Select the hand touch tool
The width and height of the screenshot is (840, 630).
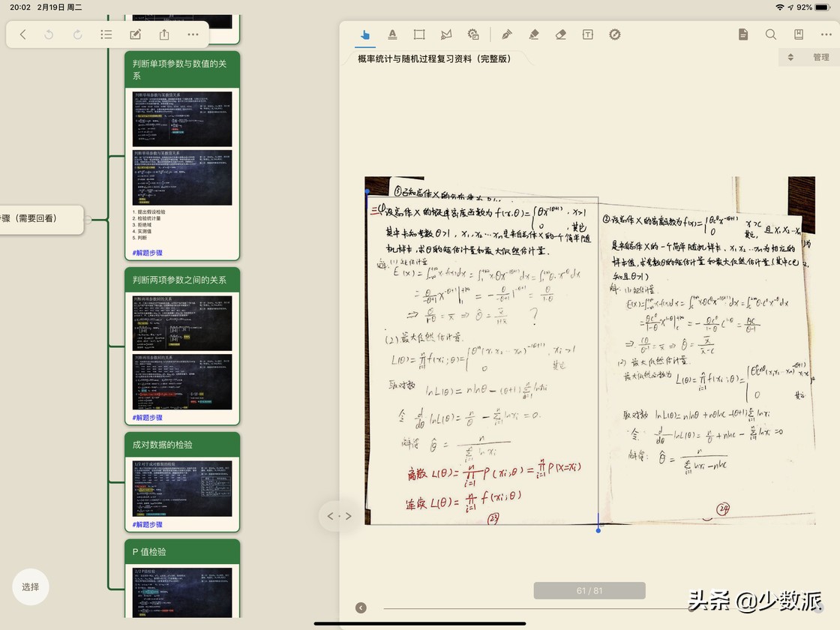pos(364,34)
